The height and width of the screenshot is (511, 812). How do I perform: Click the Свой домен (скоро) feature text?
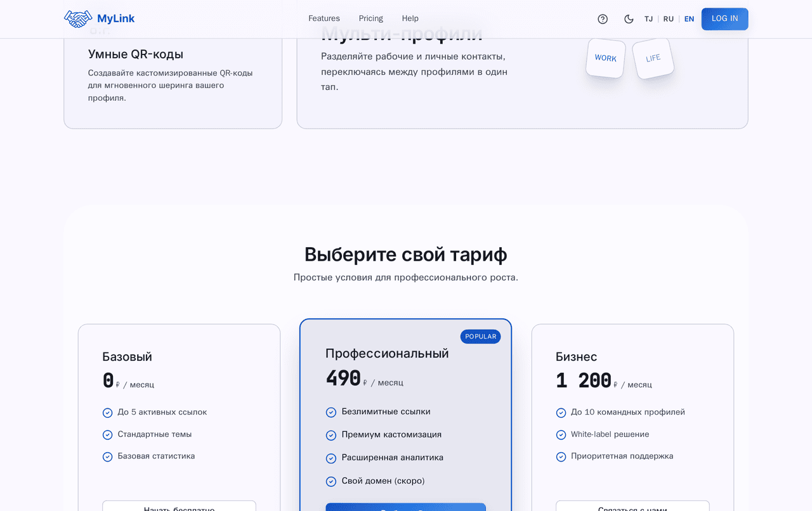pyautogui.click(x=383, y=481)
